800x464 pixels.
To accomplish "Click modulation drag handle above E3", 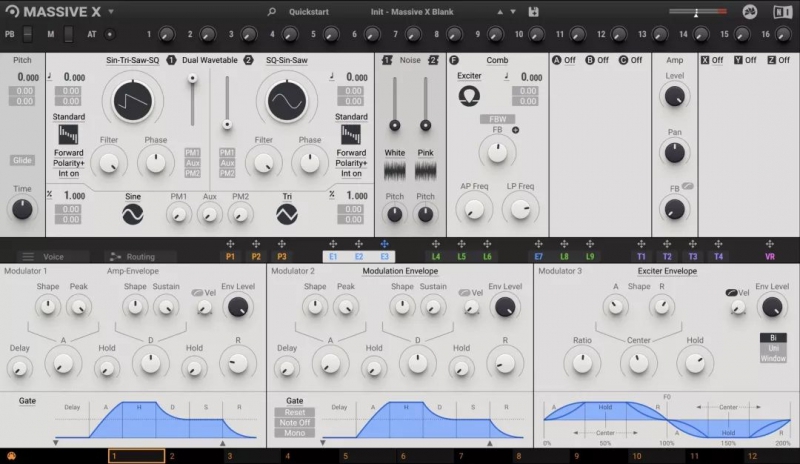I will coord(384,244).
